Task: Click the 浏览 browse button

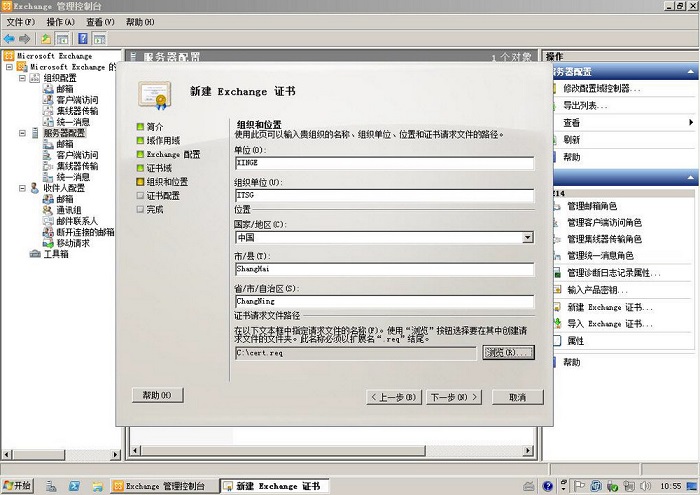Action: [x=508, y=352]
